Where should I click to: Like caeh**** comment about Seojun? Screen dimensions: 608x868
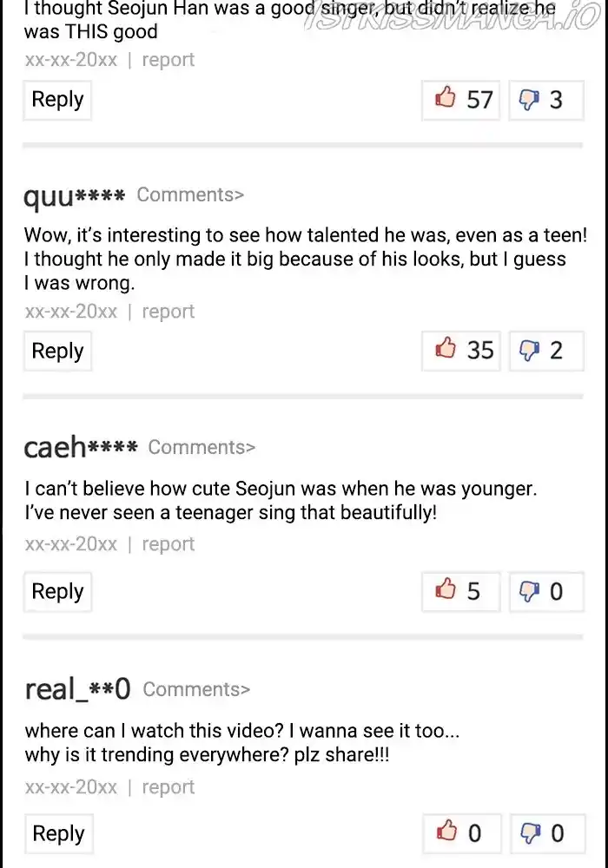click(461, 591)
